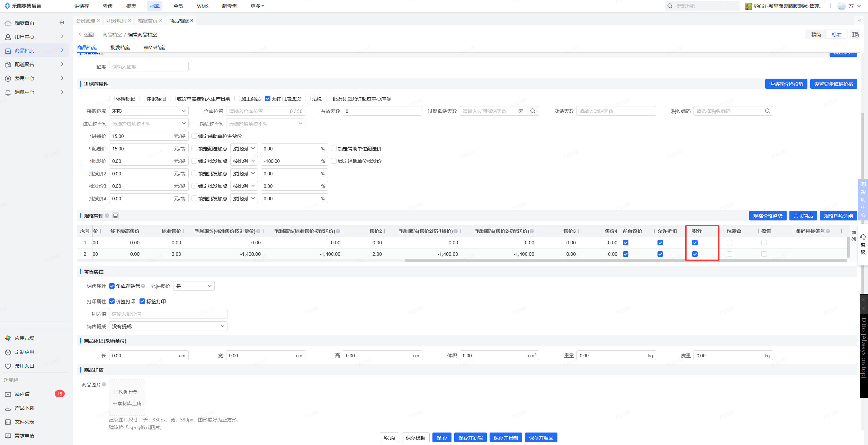Click magnifier icon in 税收编码 field
Screen dimensions: 868x445
click(x=767, y=111)
